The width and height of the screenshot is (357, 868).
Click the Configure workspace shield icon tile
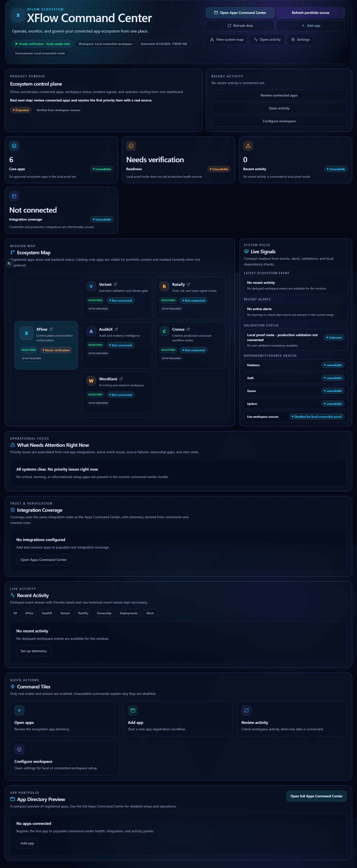[x=19, y=749]
